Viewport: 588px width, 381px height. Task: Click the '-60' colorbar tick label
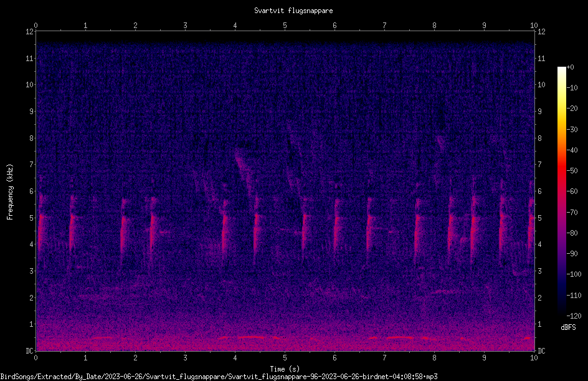(572, 191)
